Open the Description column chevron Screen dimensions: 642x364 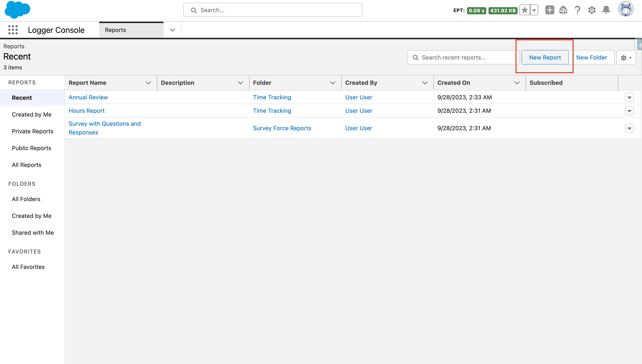(x=241, y=83)
